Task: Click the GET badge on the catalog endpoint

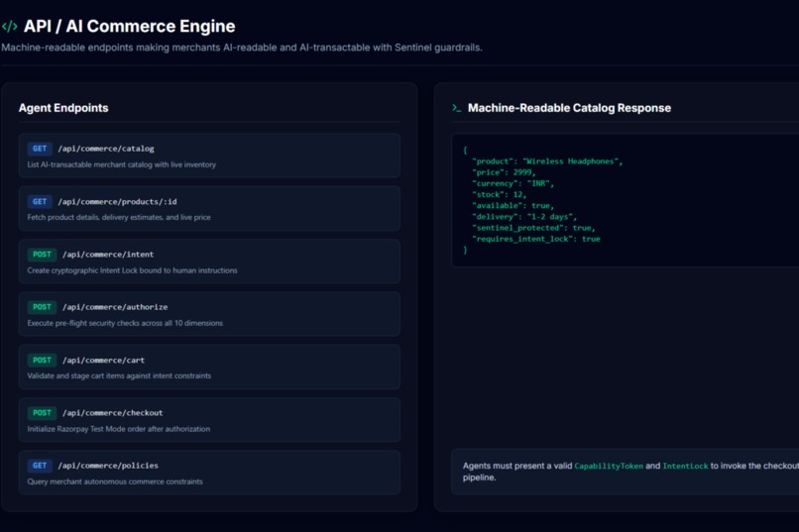Action: [40, 149]
